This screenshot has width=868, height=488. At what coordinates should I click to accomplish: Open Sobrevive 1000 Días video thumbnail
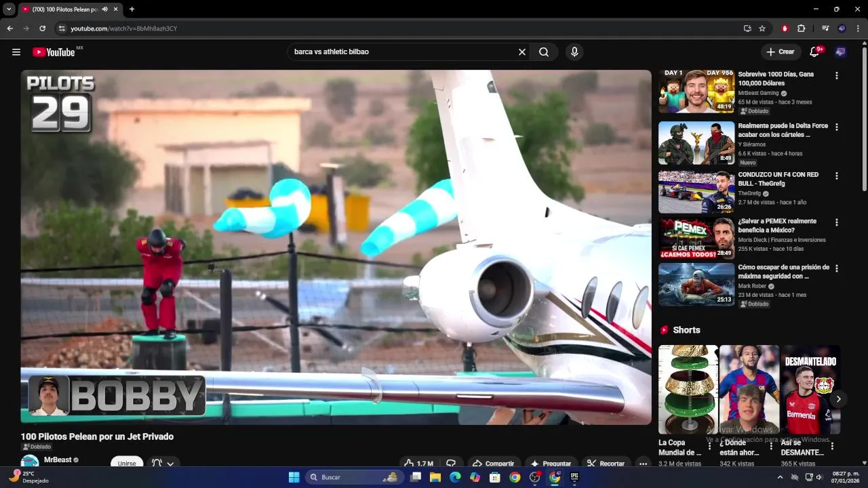click(x=696, y=91)
